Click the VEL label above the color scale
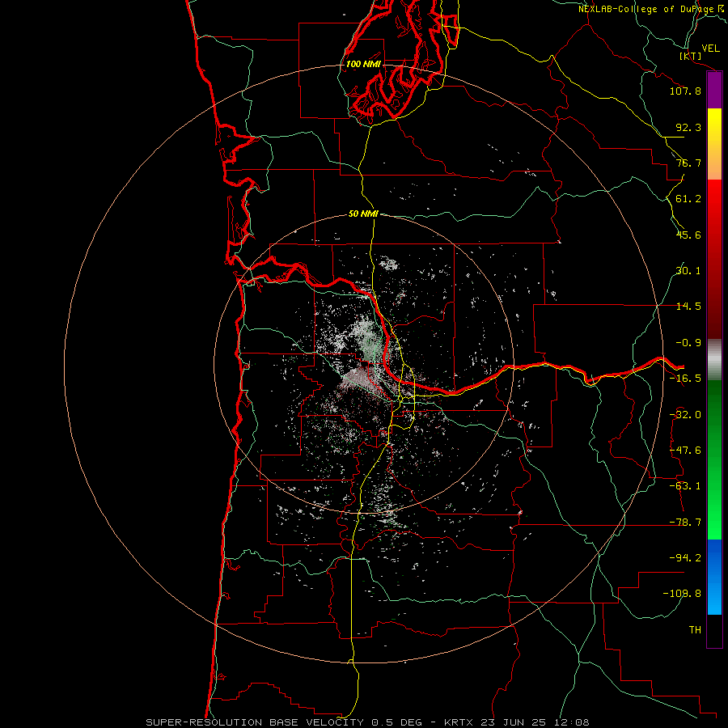This screenshot has height=728, width=728. tap(710, 49)
